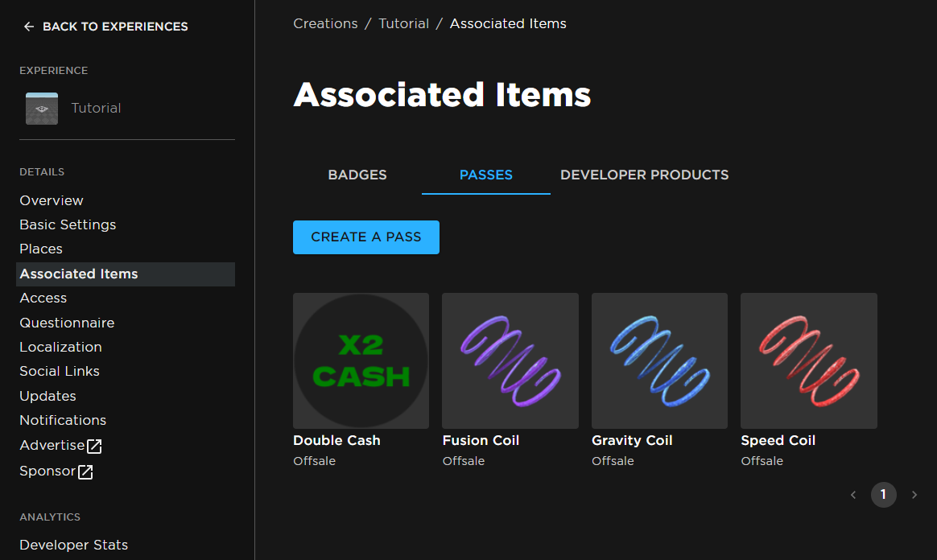Open the Speed Coil pass icon
Viewport: 937px width, 560px height.
point(808,360)
